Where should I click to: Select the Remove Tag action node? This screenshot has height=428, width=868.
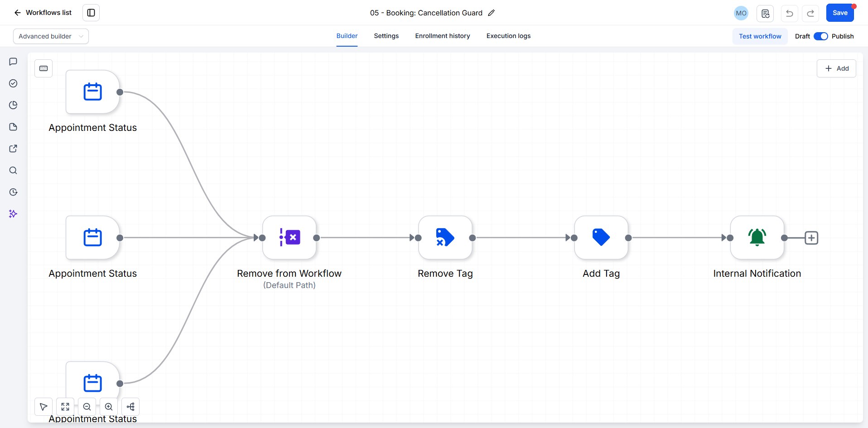445,238
